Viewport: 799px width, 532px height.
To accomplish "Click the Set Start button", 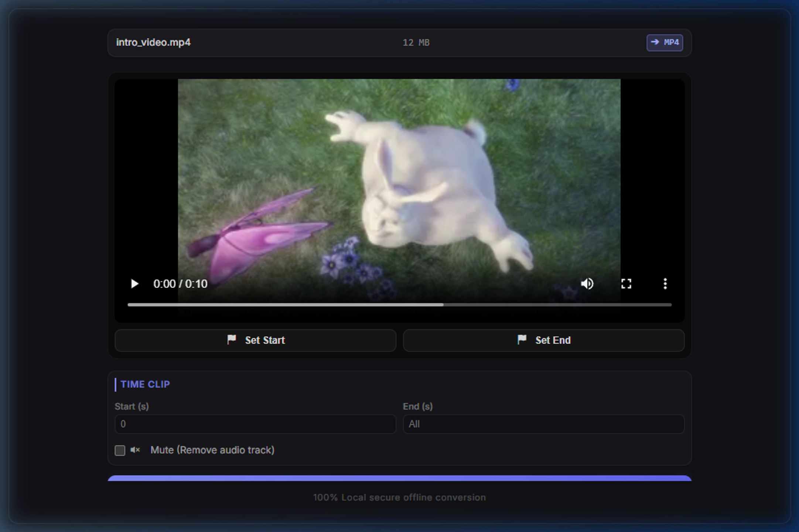I will click(x=256, y=340).
